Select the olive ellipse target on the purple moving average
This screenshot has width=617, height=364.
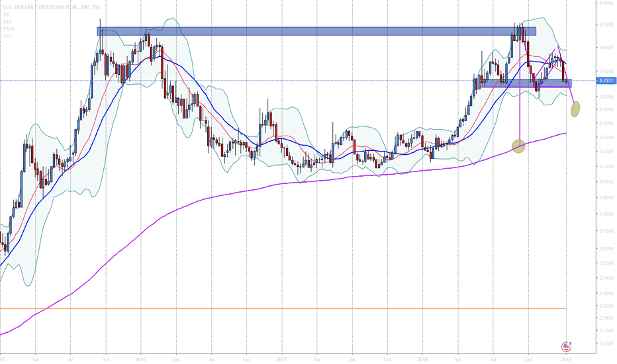coord(518,146)
